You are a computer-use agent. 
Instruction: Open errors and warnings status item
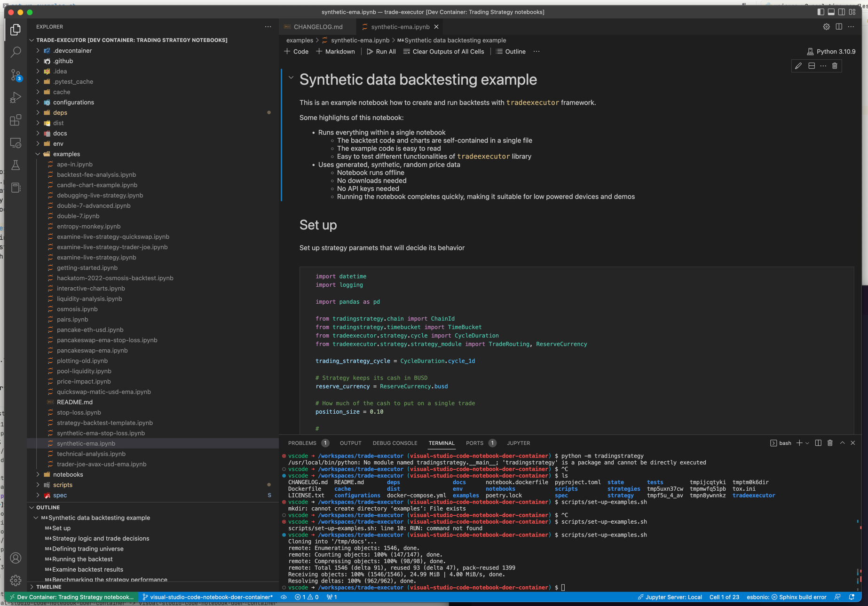(x=307, y=597)
